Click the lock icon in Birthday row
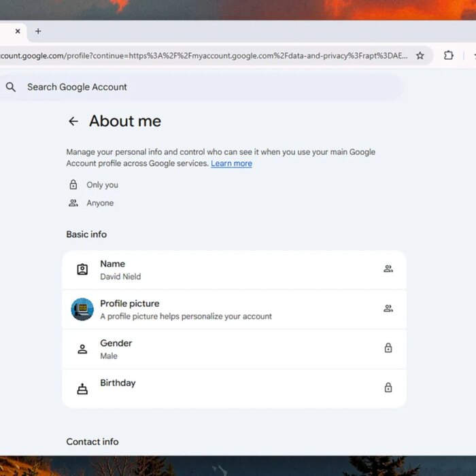Image resolution: width=476 pixels, height=476 pixels. click(388, 388)
